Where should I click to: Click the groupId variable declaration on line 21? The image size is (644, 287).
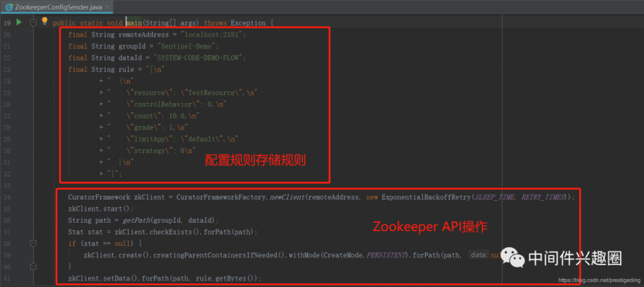pos(132,46)
